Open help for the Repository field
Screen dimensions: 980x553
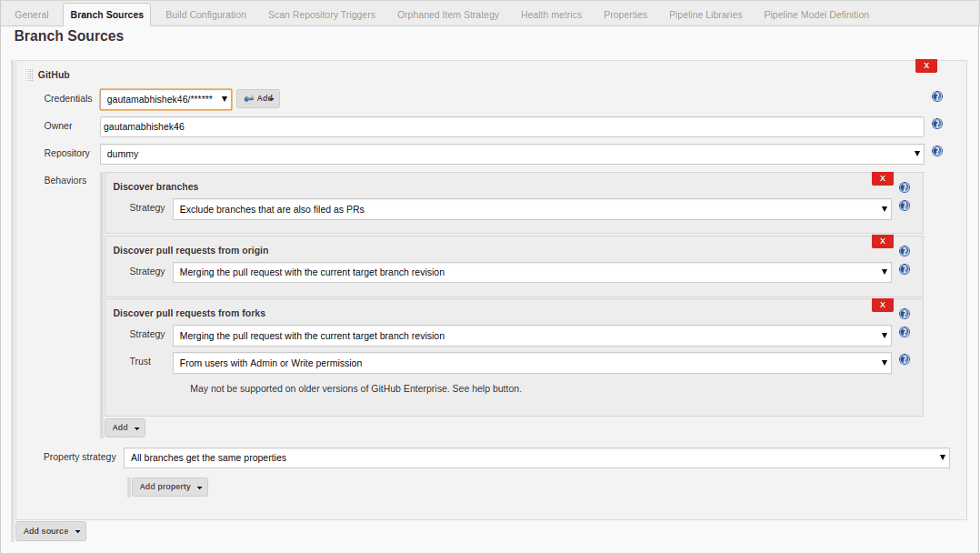click(x=937, y=151)
